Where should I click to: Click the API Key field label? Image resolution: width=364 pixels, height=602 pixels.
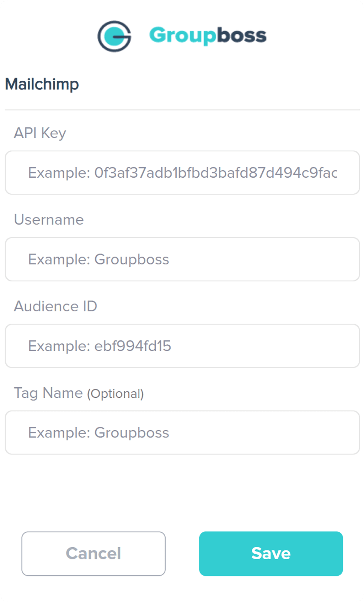[40, 133]
